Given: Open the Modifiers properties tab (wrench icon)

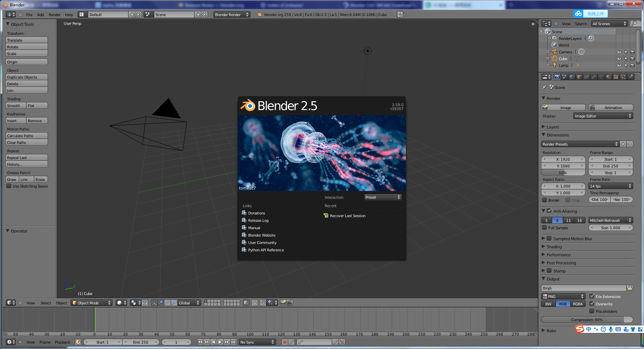Looking at the screenshot, I should (x=594, y=77).
